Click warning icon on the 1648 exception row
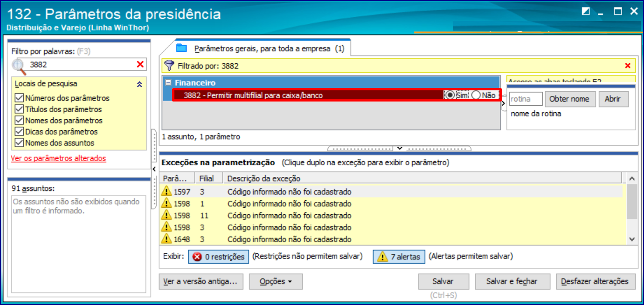Viewport: 644px width, 305px height. click(x=166, y=239)
